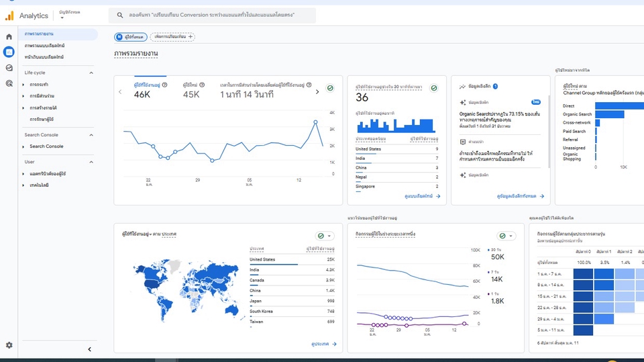
Task: Expand the first Life cycle tree item
Action: point(23,85)
